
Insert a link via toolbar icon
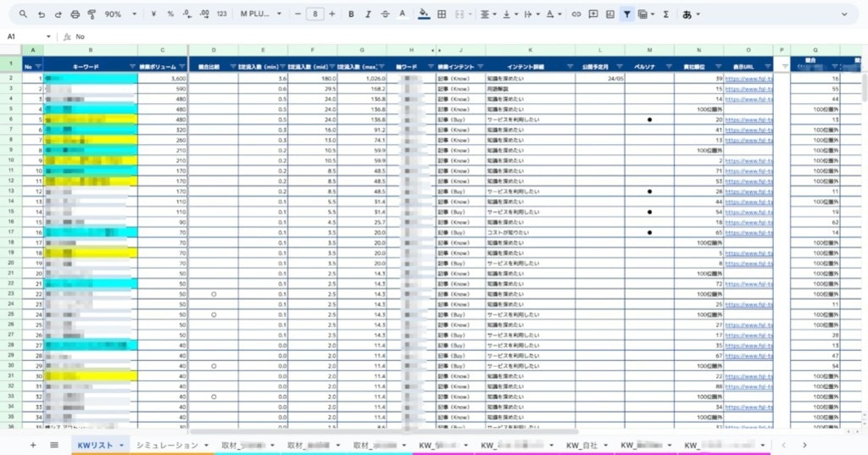coord(576,14)
